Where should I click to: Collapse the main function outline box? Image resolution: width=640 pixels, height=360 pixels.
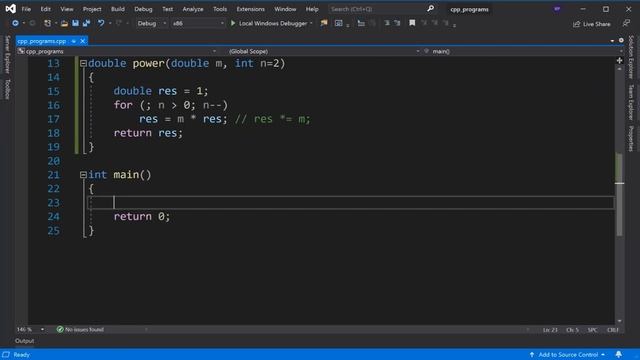click(x=83, y=175)
